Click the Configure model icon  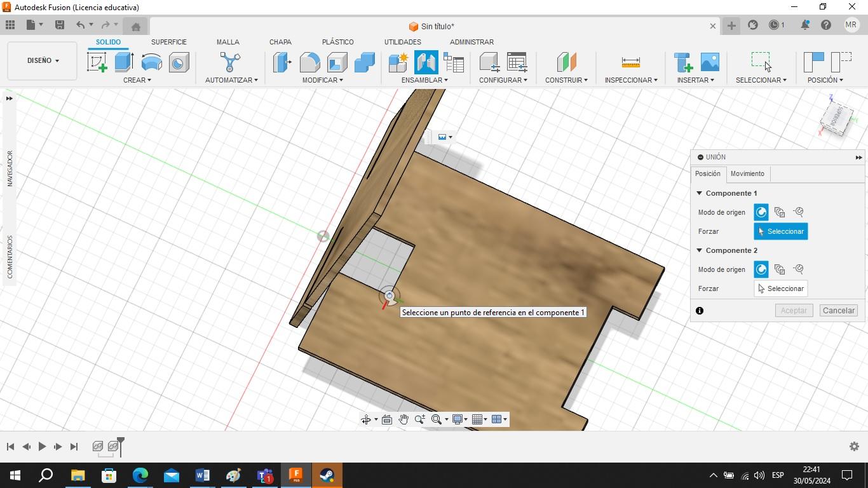(489, 62)
